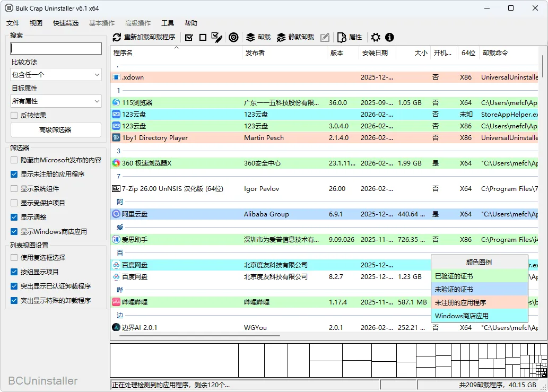Open 属性 properties document icon
This screenshot has width=548, height=392.
342,37
